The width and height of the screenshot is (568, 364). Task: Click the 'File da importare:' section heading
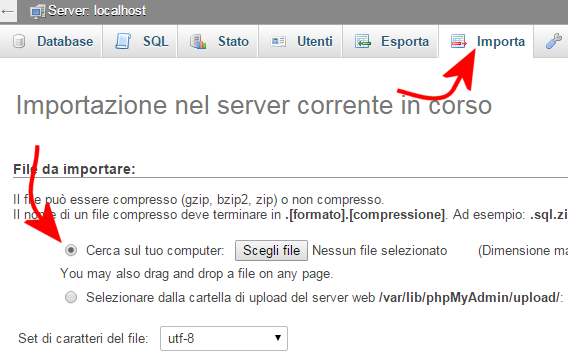tap(74, 169)
